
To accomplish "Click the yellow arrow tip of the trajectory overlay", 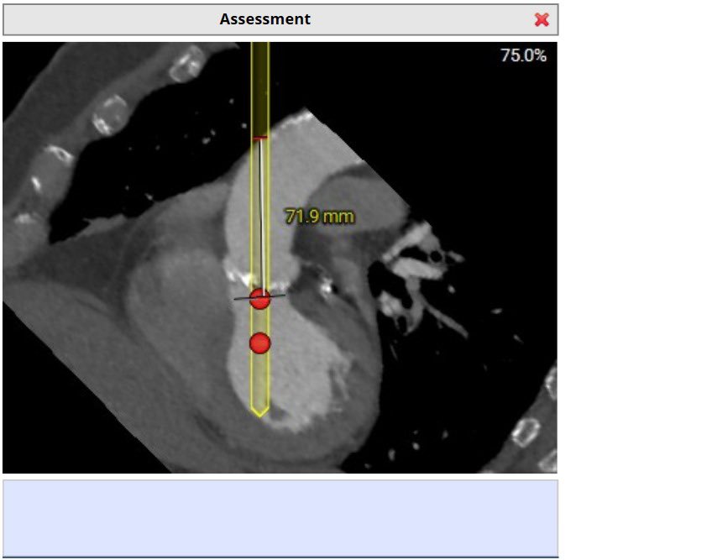I will (x=260, y=411).
